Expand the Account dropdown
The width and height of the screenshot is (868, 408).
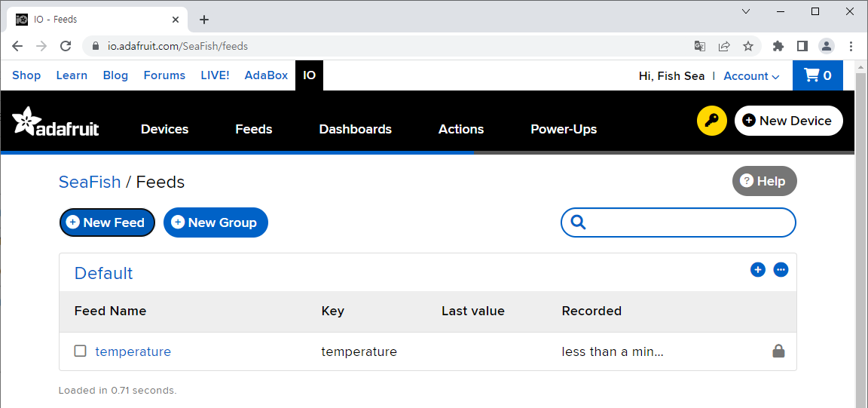coord(751,76)
